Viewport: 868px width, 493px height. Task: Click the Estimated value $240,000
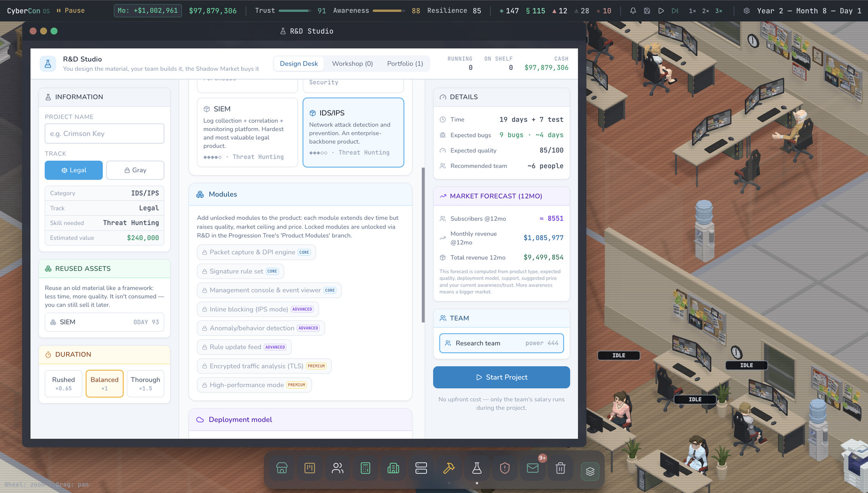104,238
